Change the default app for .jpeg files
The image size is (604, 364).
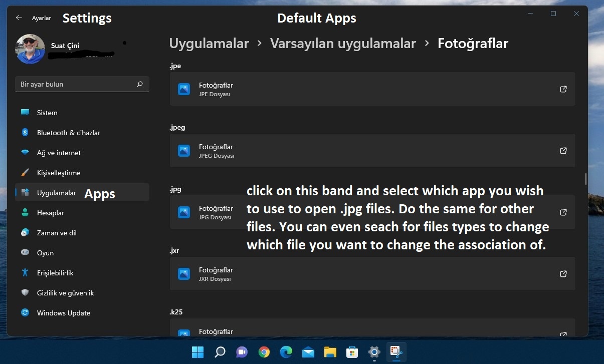372,151
